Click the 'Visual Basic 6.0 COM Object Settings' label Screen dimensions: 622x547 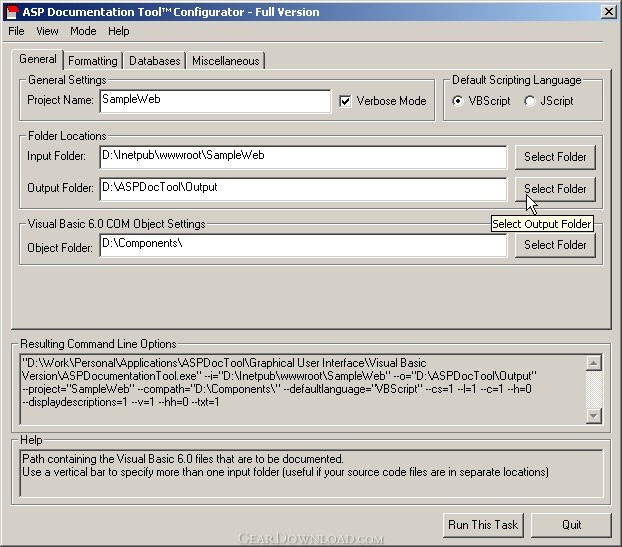pyautogui.click(x=117, y=224)
